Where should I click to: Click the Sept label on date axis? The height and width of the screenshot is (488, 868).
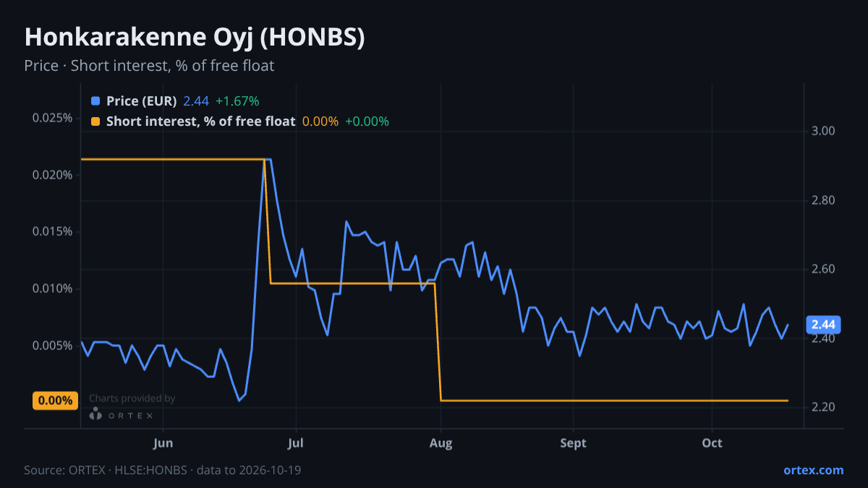point(573,443)
